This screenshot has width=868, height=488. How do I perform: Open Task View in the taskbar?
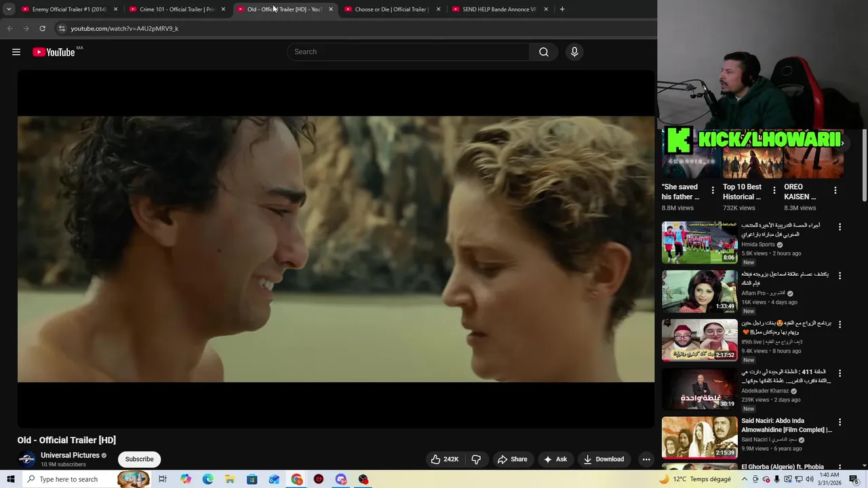pos(163,479)
